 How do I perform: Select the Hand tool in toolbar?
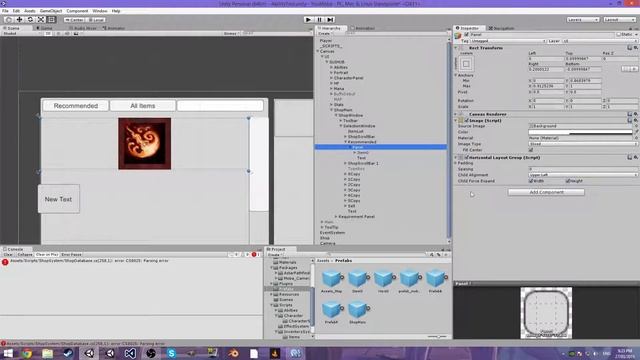coord(8,20)
